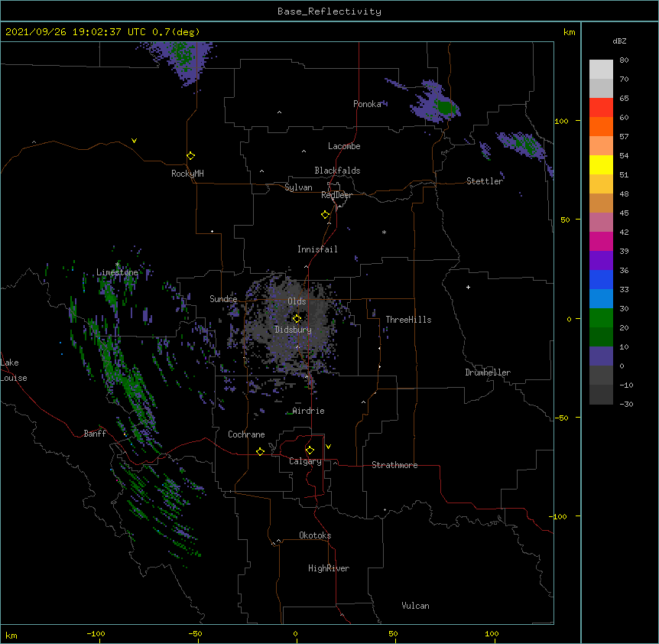
Task: Click the white plus marker north of Drumheller
Action: click(x=468, y=287)
